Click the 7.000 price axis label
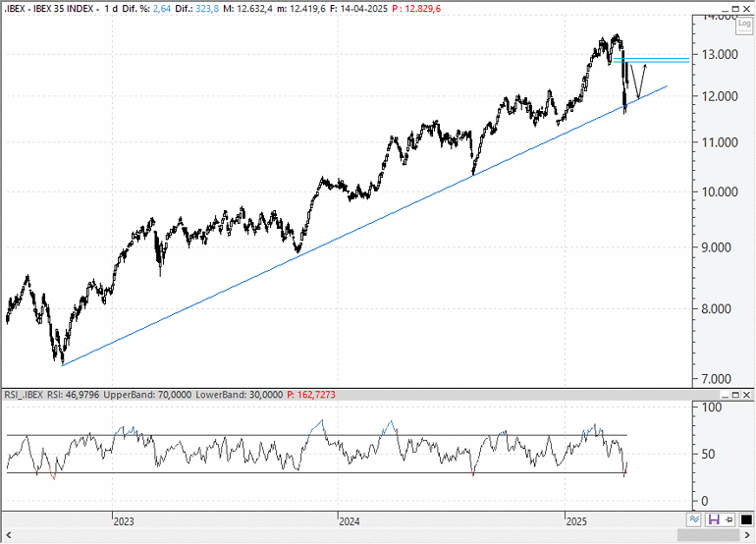756x544 pixels. [716, 379]
